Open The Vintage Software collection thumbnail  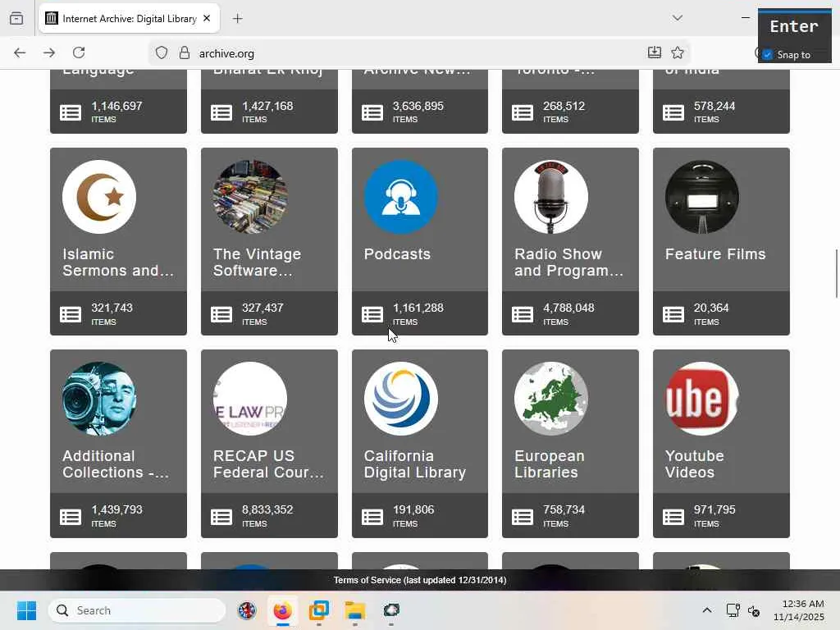coord(250,197)
